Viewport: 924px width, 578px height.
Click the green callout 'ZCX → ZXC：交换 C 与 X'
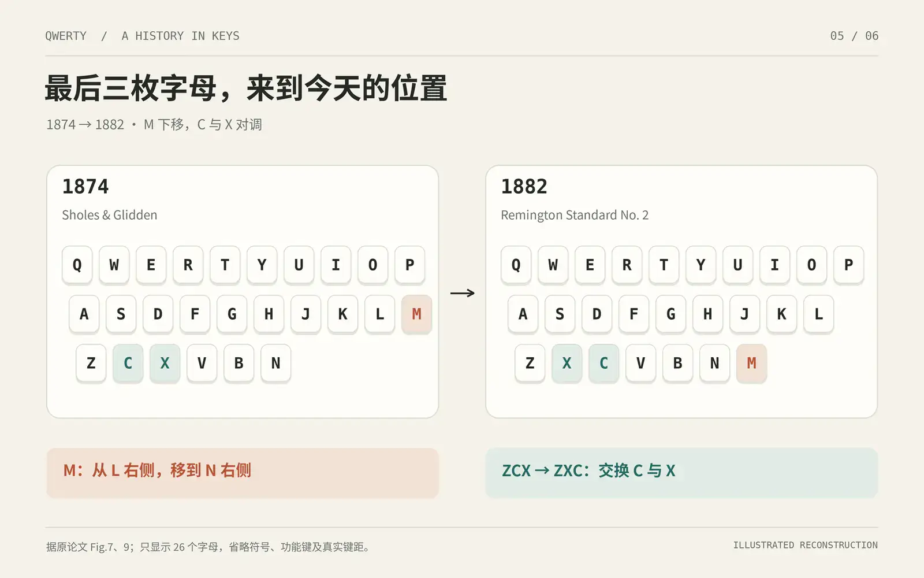click(681, 472)
